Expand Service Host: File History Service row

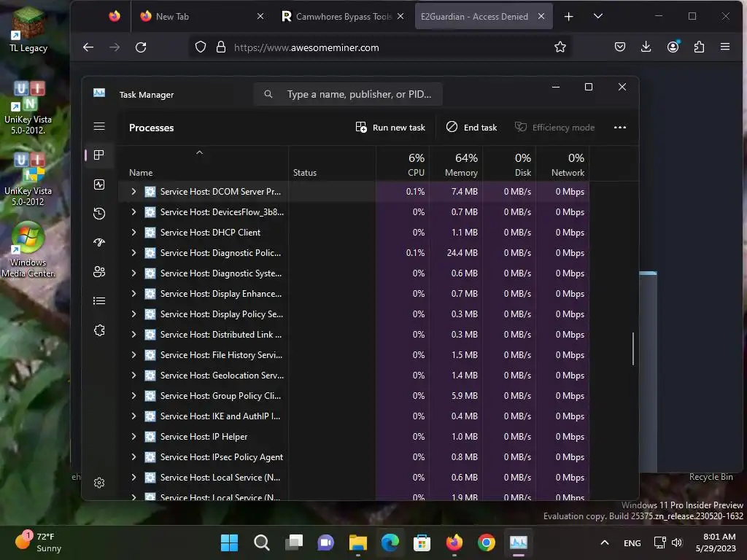134,355
